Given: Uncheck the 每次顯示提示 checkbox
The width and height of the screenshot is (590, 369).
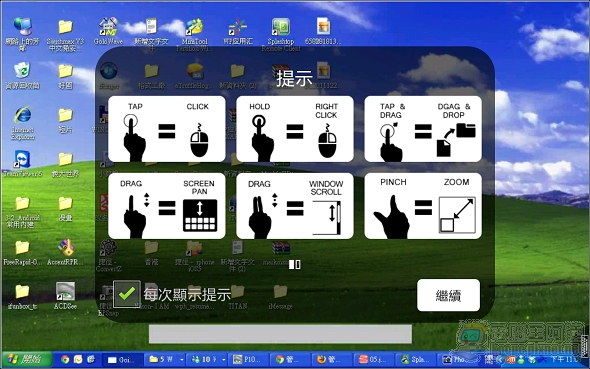Looking at the screenshot, I should pos(127,294).
